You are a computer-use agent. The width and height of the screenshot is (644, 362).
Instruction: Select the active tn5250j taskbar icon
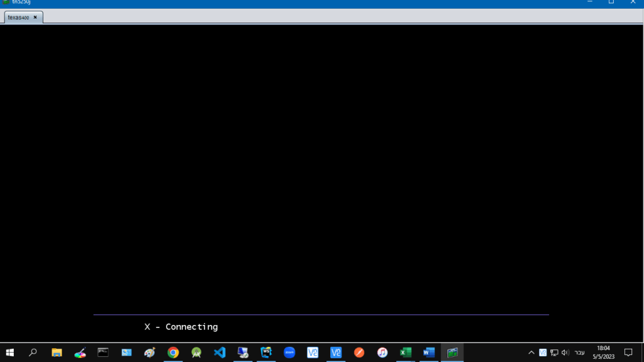click(x=452, y=352)
